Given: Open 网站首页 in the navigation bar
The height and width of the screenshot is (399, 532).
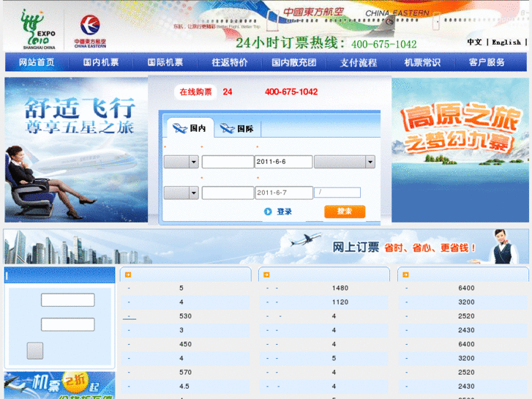Looking at the screenshot, I should pos(37,62).
